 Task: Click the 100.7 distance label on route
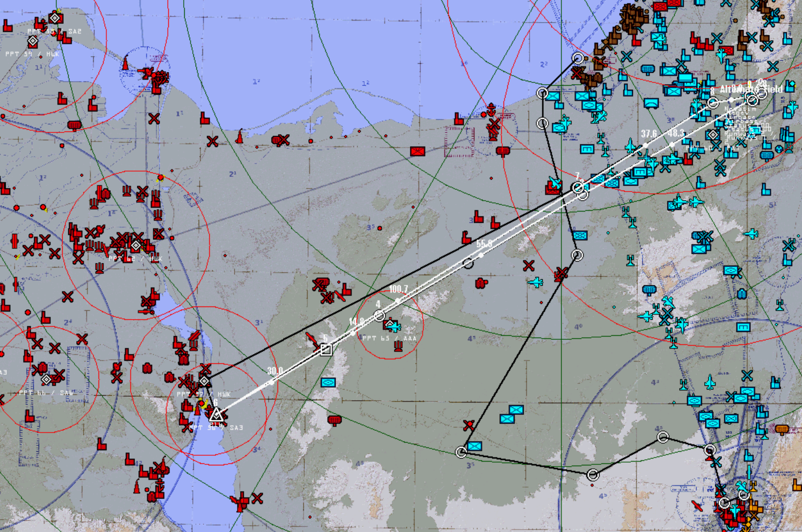coord(398,289)
